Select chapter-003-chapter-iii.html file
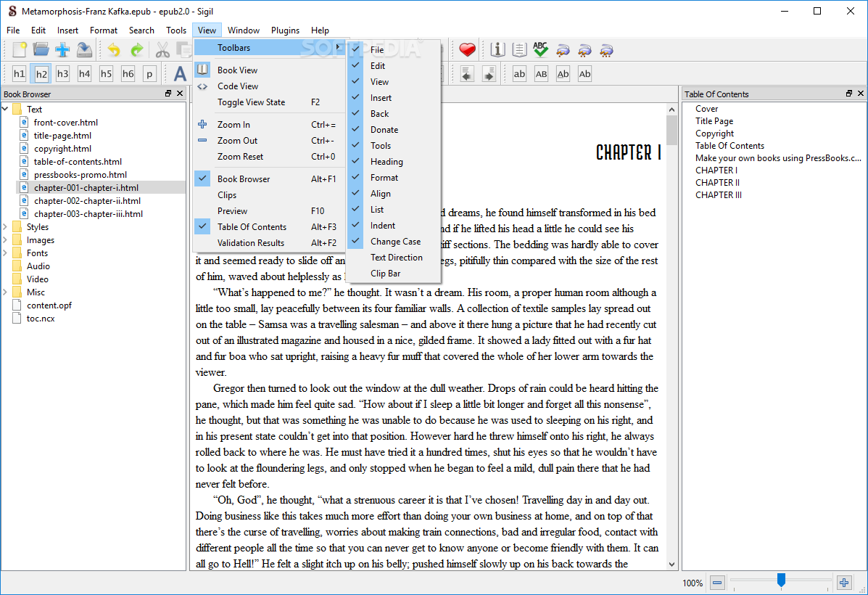This screenshot has width=868, height=595. [x=88, y=214]
